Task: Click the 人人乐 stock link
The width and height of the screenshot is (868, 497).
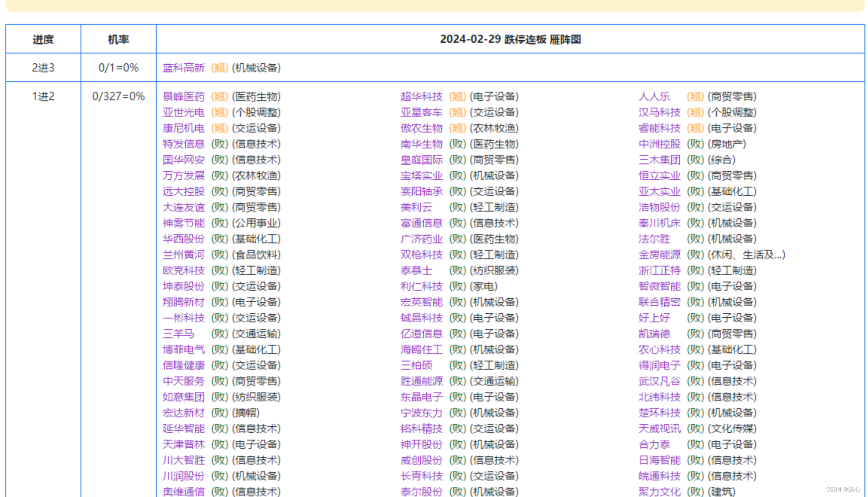Action: click(654, 96)
